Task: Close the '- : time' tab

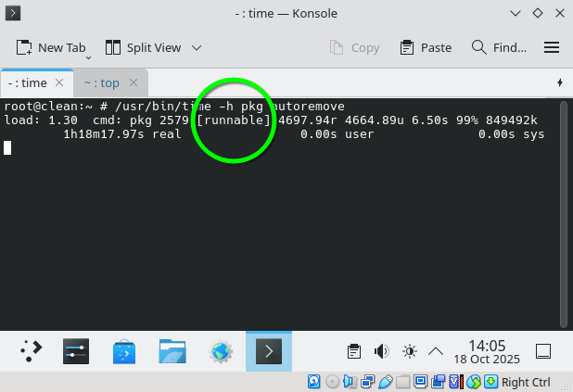Action: tap(61, 82)
